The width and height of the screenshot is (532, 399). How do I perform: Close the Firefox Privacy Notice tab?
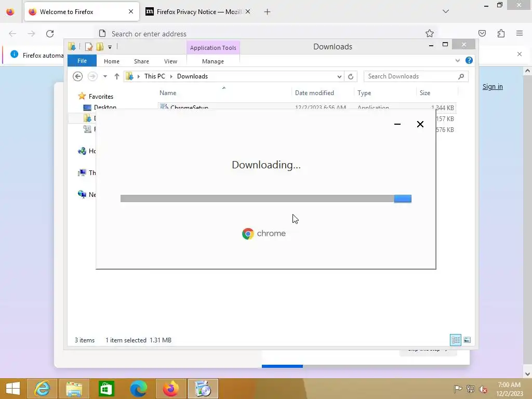[x=248, y=12]
